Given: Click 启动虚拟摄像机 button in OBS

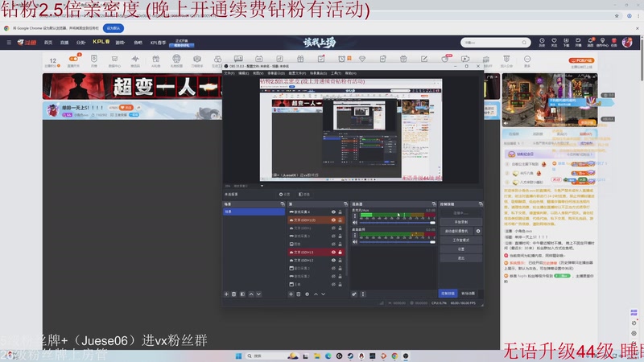Looking at the screenshot, I should pos(456,231).
